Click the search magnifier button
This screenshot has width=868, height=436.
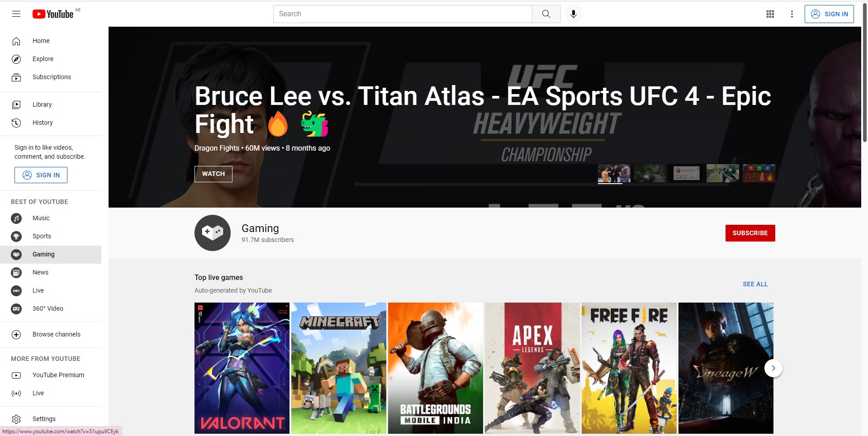pos(546,14)
